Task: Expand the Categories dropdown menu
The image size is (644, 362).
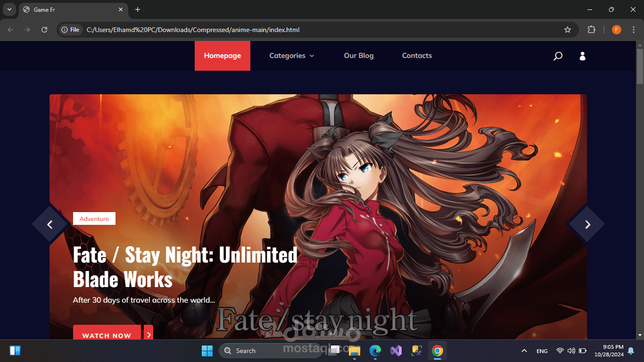Action: coord(291,56)
